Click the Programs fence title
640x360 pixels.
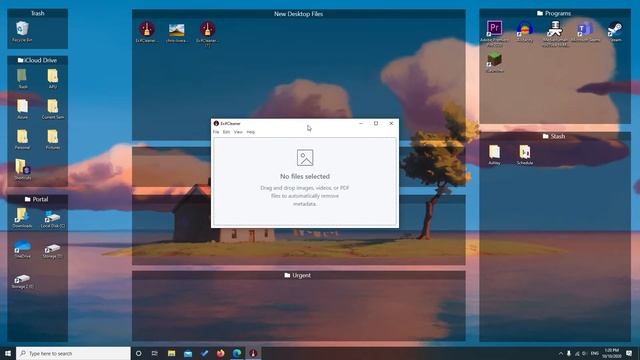554,13
